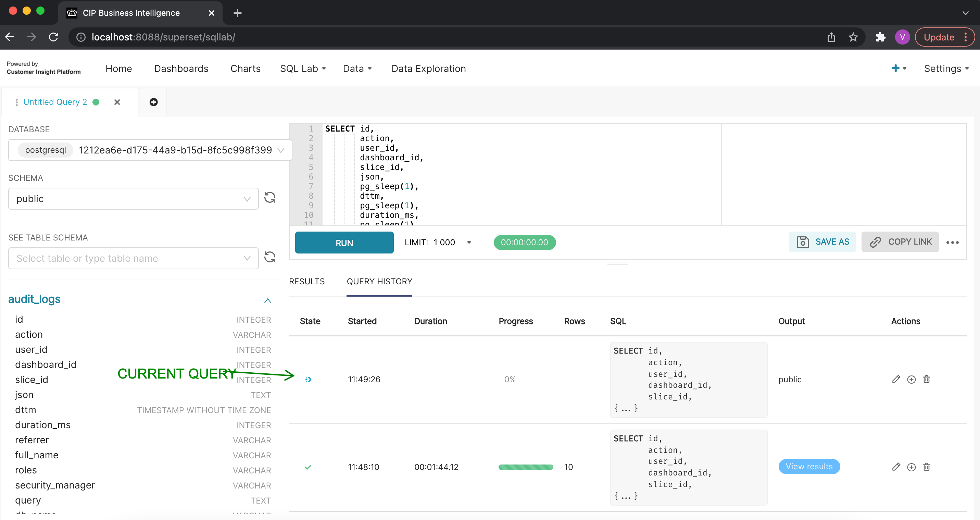Open completed query in new tab

pos(911,467)
